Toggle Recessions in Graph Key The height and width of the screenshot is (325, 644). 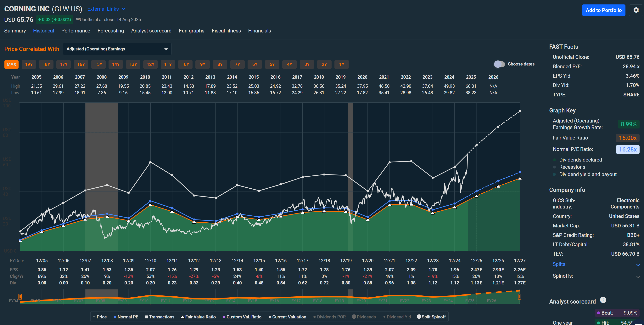pos(569,167)
